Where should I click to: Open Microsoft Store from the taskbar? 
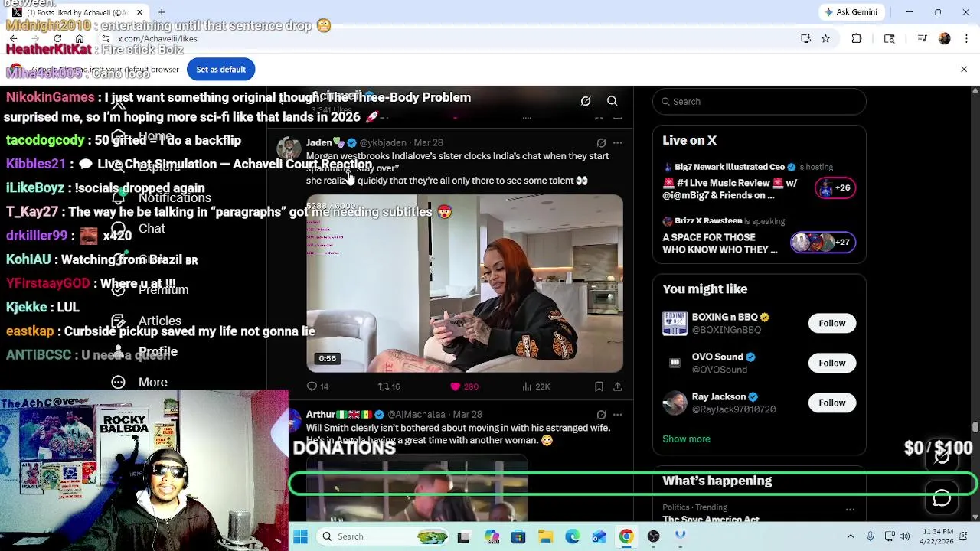pyautogui.click(x=518, y=536)
